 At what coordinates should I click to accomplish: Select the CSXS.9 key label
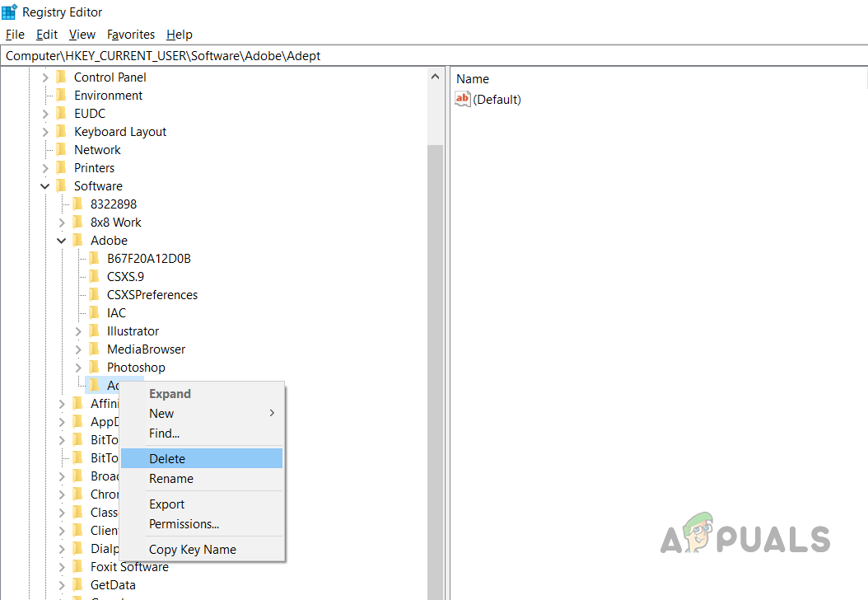point(126,276)
